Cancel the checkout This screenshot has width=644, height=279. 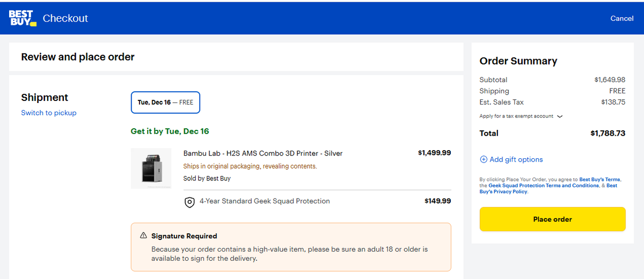[621, 18]
